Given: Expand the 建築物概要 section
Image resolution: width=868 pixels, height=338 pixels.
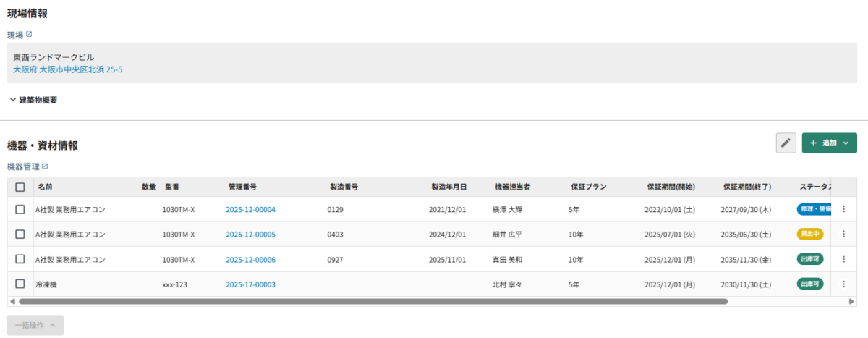Looking at the screenshot, I should 33,100.
